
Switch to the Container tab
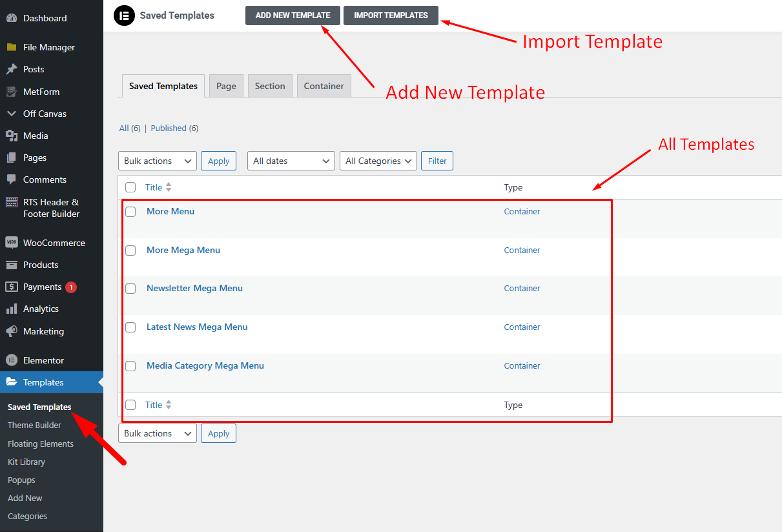point(324,85)
